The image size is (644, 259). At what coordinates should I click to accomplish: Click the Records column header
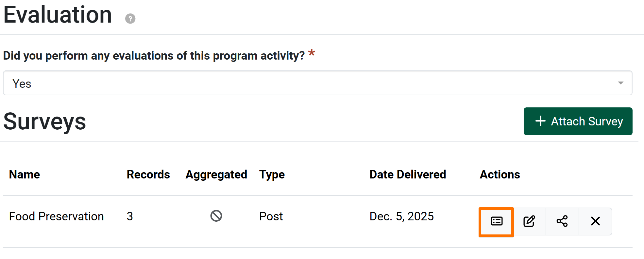[x=148, y=175]
